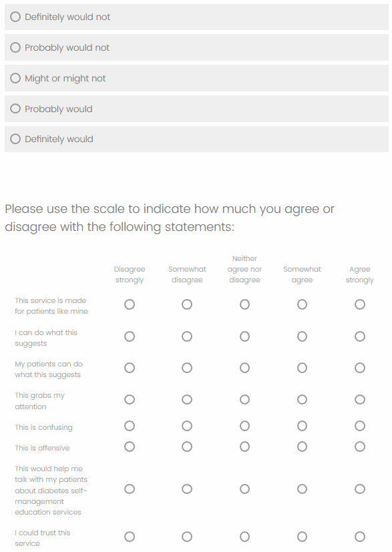
Task: Select "Neither agree nor disagree" for This is confusing
Action: (245, 426)
